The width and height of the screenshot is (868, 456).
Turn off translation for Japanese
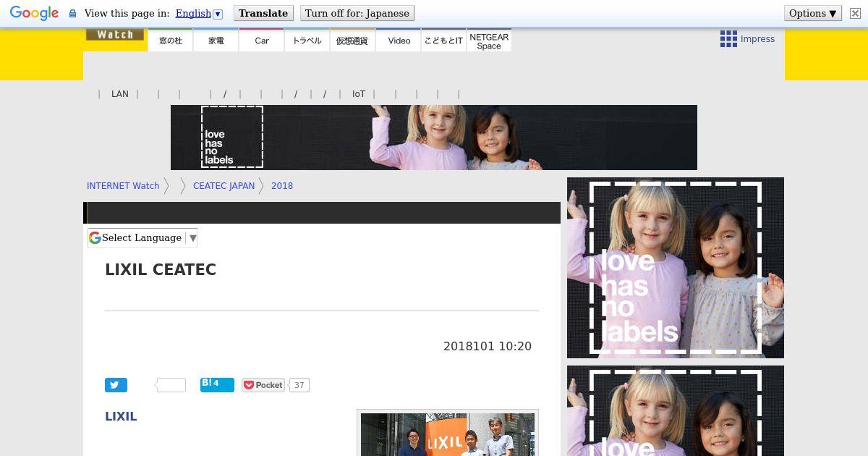tap(357, 13)
